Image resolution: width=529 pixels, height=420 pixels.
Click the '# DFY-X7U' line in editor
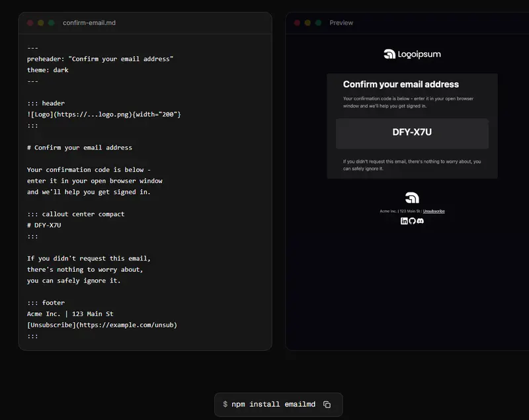click(44, 225)
